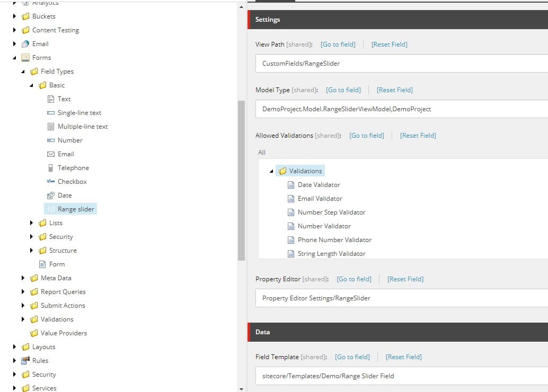This screenshot has height=392, width=548.
Task: Click the Number field type icon
Action: tap(51, 140)
